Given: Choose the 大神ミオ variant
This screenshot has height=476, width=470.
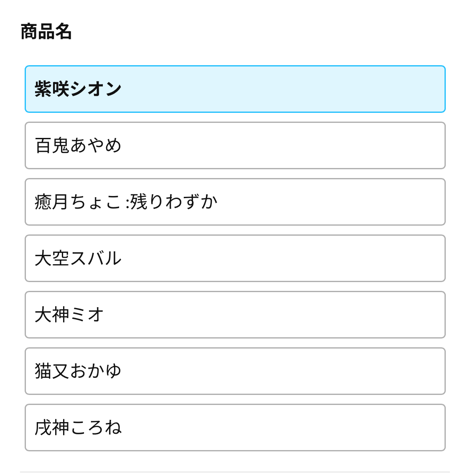Looking at the screenshot, I should point(235,315).
